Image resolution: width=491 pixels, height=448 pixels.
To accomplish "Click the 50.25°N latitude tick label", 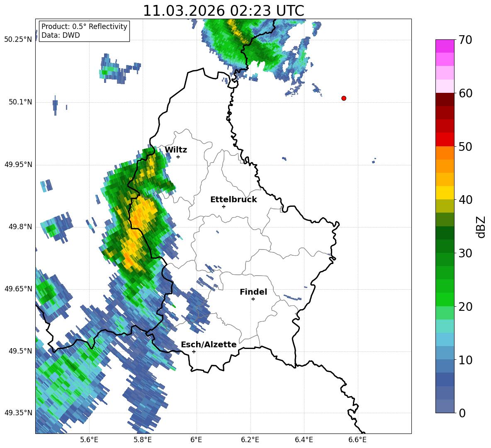I will click(18, 40).
